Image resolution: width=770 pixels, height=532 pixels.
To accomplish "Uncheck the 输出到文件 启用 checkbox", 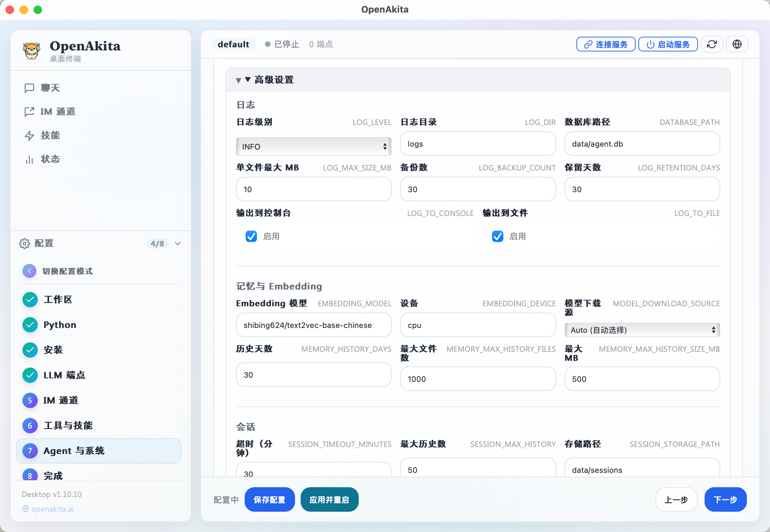I will pyautogui.click(x=497, y=236).
